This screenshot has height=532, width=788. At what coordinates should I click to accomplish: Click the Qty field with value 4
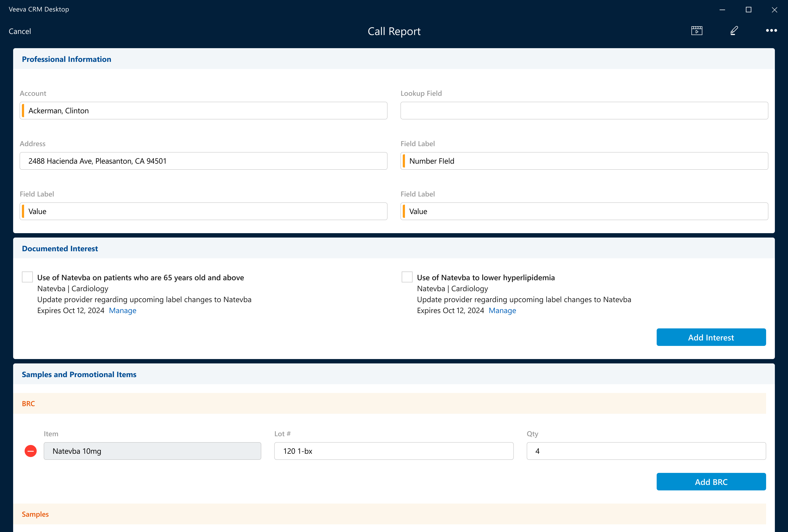tap(646, 451)
